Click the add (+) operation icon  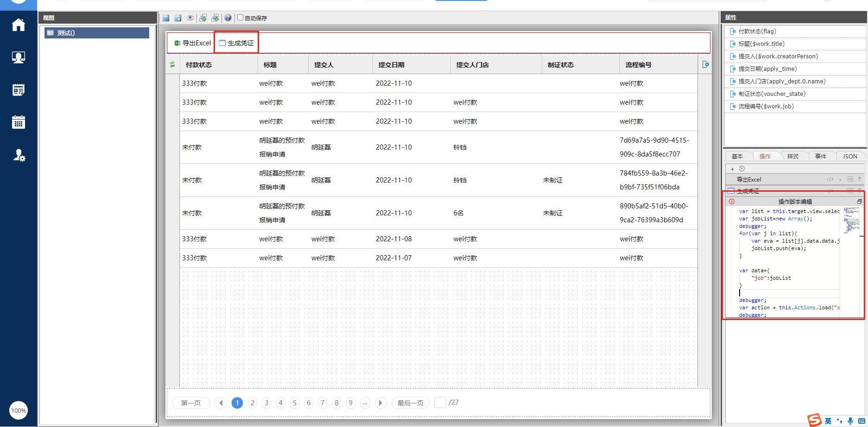[732, 169]
